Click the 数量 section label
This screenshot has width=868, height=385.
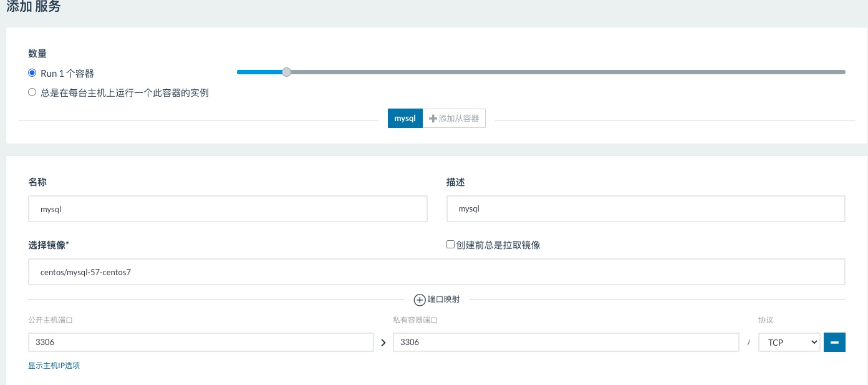37,54
